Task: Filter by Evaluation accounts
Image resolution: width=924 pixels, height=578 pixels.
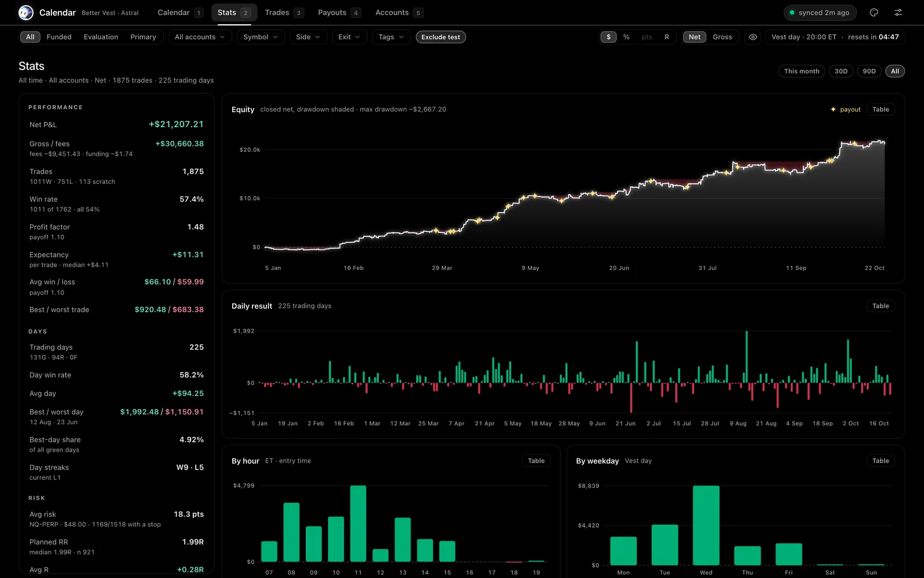Action: tap(101, 37)
